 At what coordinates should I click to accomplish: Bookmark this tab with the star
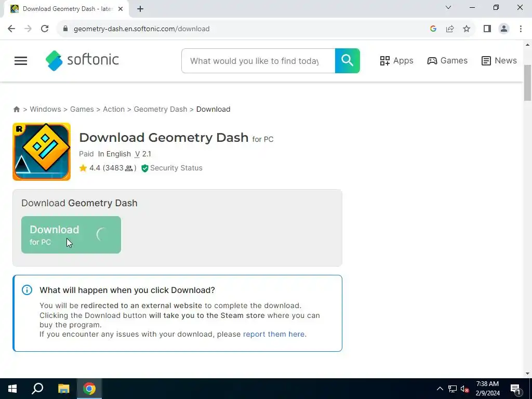tap(467, 29)
